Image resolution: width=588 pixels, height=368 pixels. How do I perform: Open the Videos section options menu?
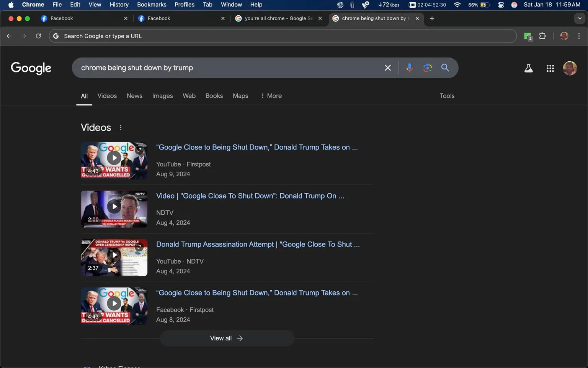pos(120,127)
